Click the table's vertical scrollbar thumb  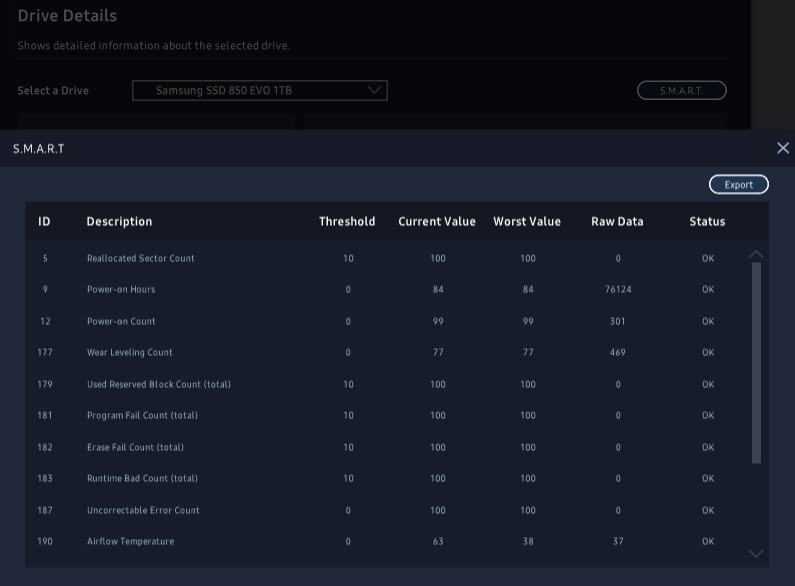pos(756,363)
